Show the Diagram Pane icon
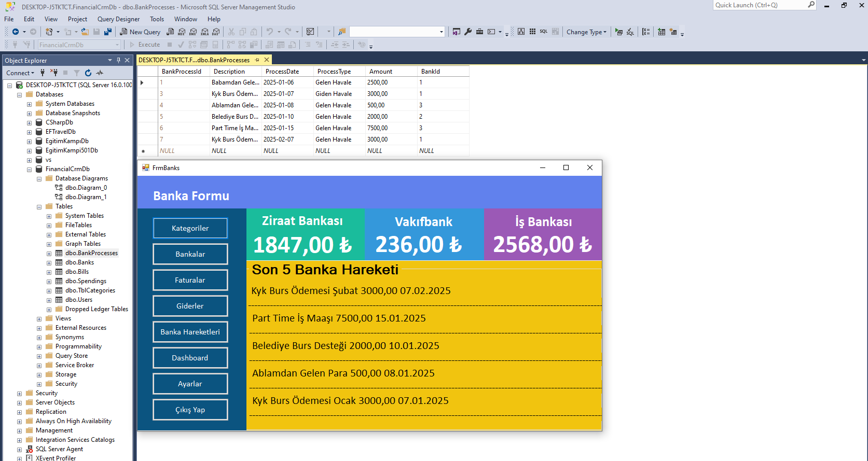The height and width of the screenshot is (461, 868). coord(521,32)
